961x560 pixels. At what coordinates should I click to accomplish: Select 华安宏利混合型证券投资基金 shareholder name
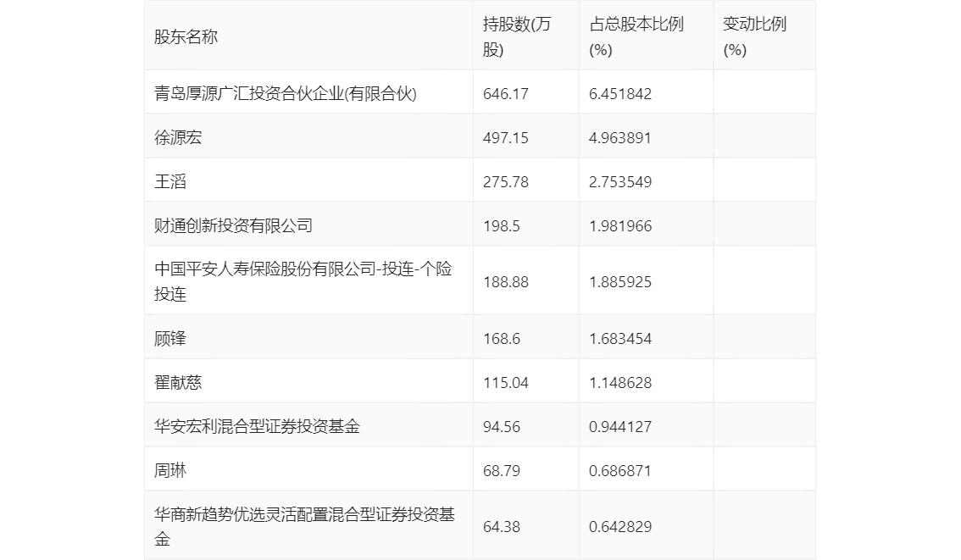coord(257,427)
